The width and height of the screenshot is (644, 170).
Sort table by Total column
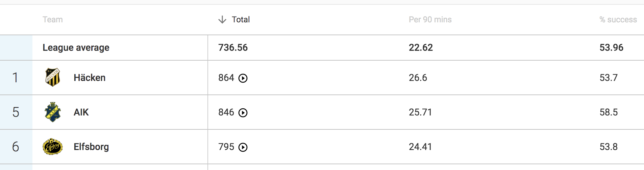click(241, 20)
